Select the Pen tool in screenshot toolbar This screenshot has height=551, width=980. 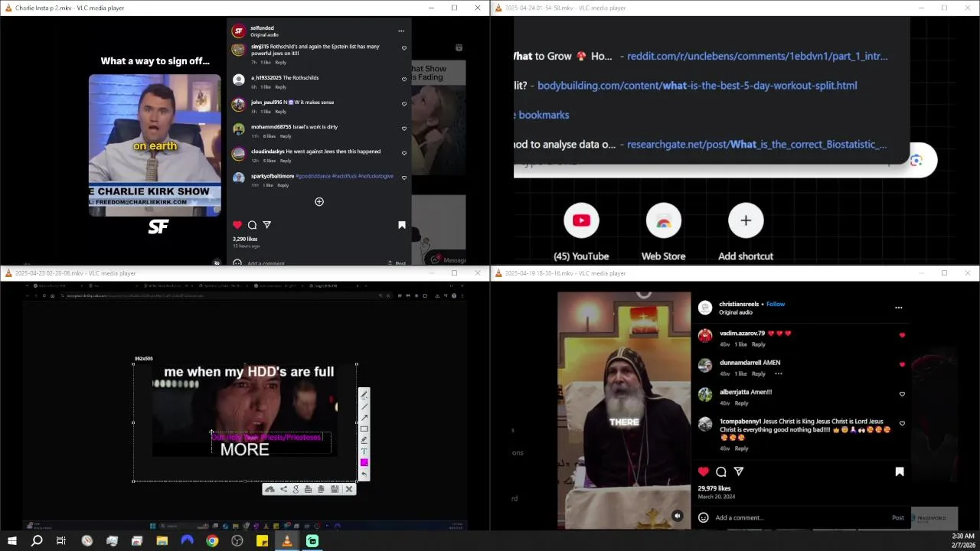tap(364, 395)
